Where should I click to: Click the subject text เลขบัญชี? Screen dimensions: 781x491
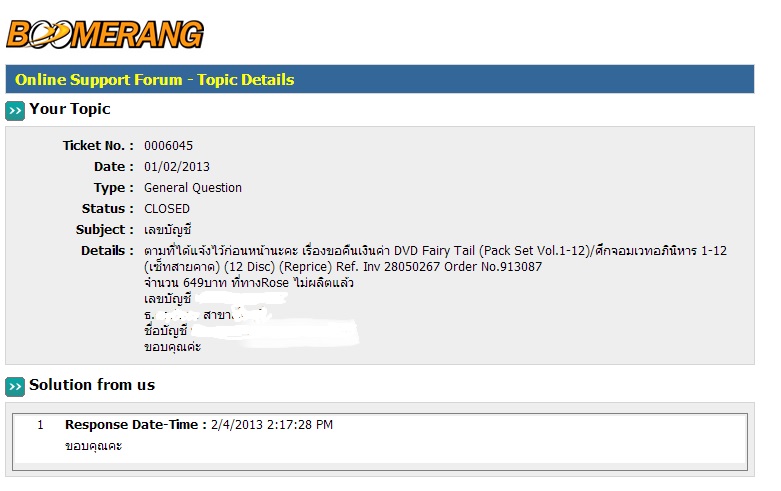(168, 230)
